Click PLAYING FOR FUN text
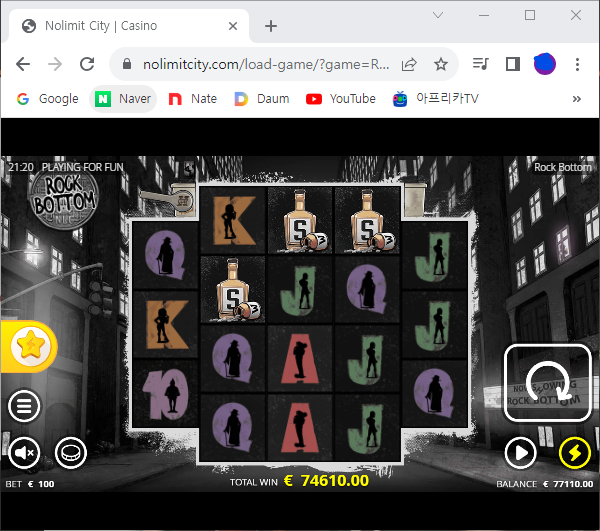 [83, 167]
